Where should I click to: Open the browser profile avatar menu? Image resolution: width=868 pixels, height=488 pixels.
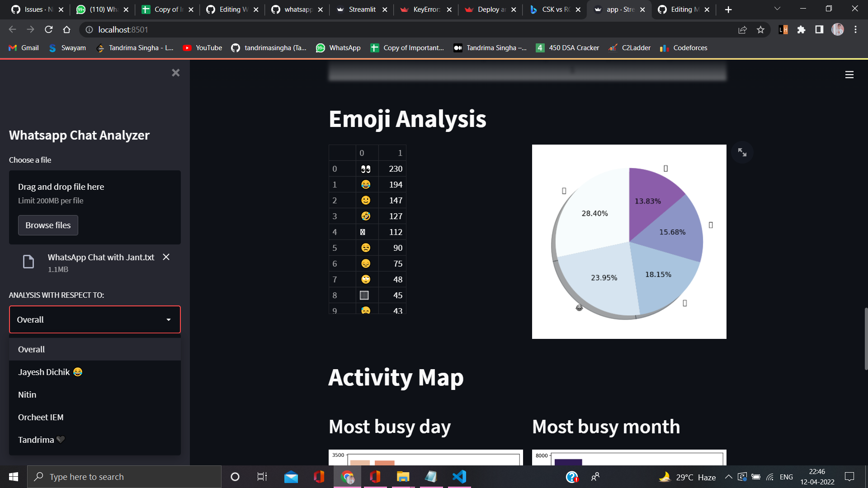pyautogui.click(x=838, y=29)
